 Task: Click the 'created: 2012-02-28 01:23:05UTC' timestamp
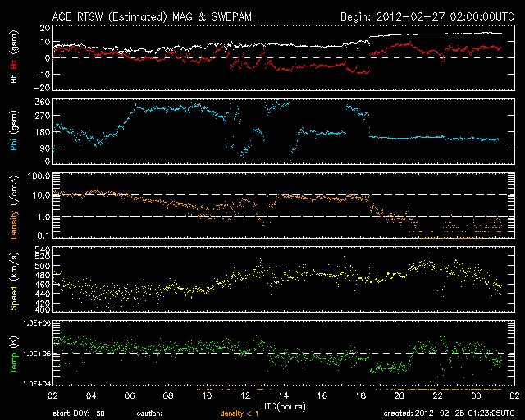pyautogui.click(x=449, y=413)
